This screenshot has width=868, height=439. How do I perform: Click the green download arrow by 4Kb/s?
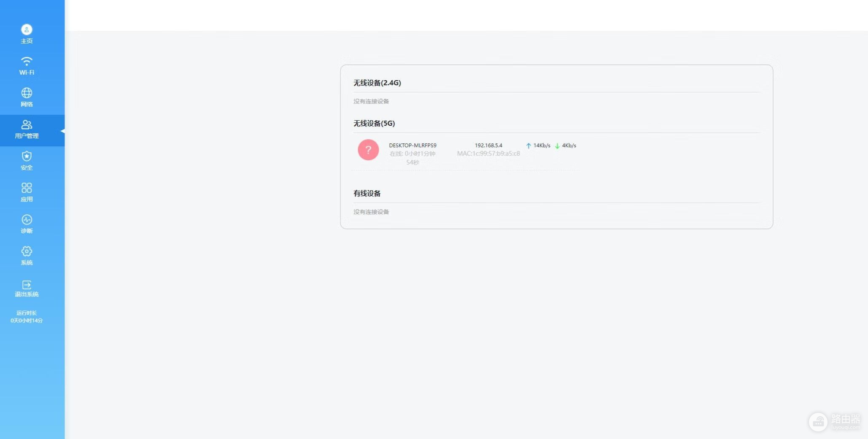click(557, 145)
